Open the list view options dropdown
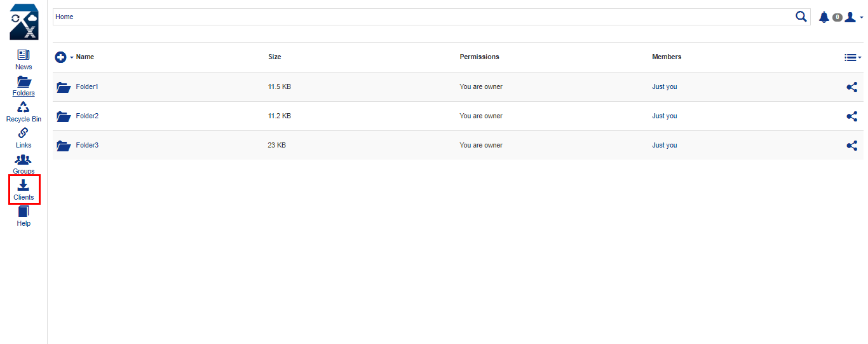Screen dimensions: 868x344 (x=853, y=57)
